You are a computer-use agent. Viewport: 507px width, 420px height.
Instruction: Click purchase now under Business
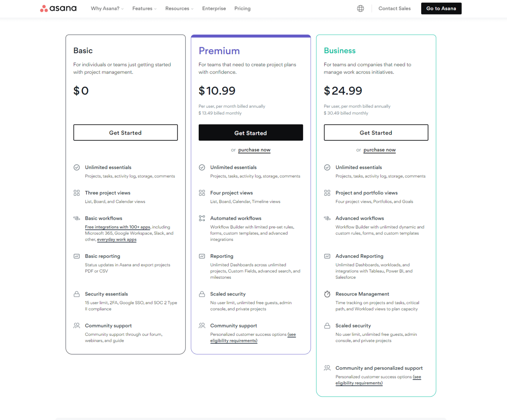click(379, 150)
